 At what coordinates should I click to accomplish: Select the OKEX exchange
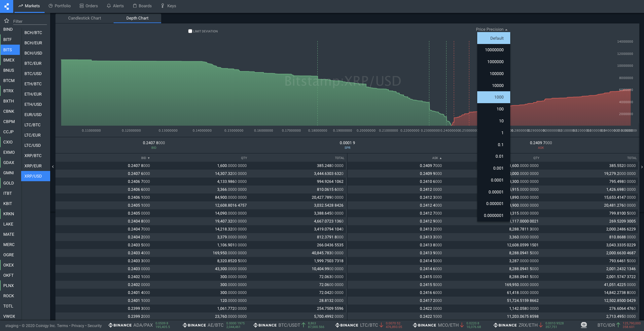[10, 265]
